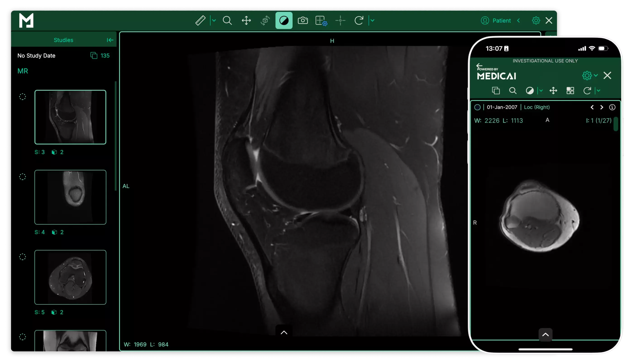Image resolution: width=644 pixels, height=362 pixels.
Task: Select the zoom magnifier tool
Action: [x=227, y=21]
